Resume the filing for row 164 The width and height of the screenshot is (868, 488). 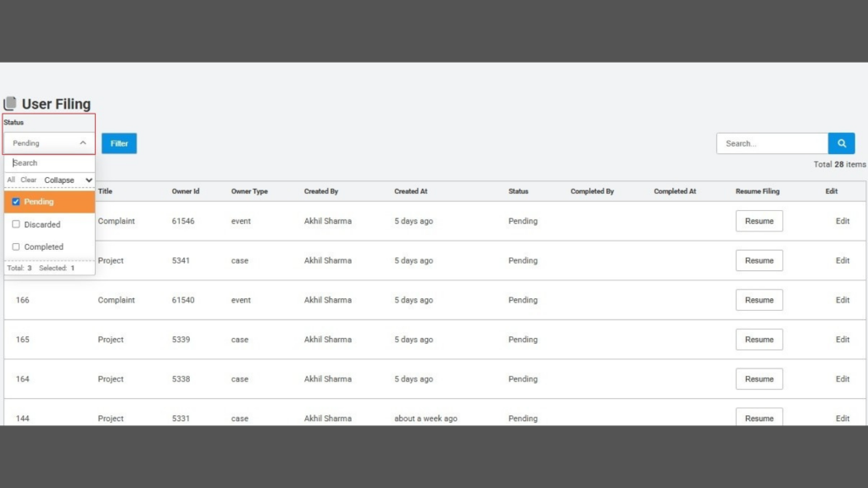coord(759,379)
